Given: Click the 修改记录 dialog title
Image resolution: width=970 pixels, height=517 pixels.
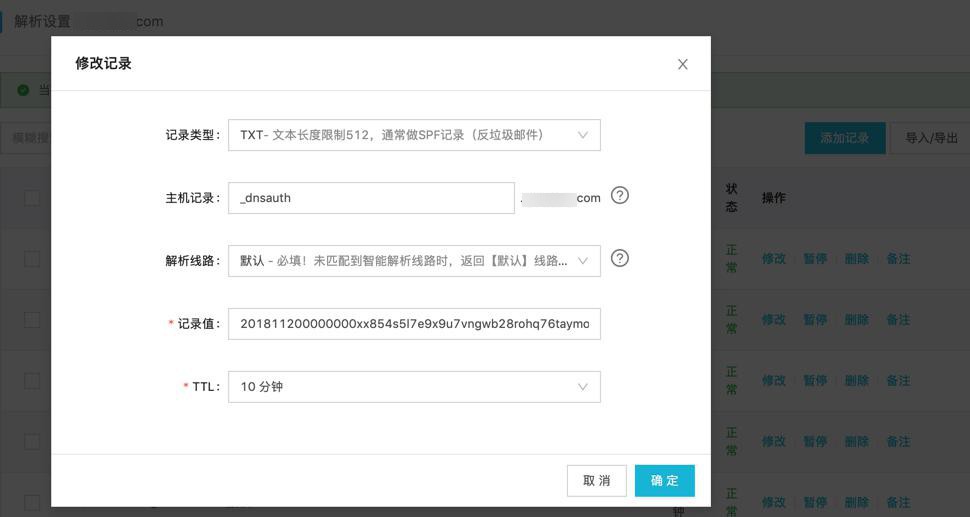Looking at the screenshot, I should 103,63.
